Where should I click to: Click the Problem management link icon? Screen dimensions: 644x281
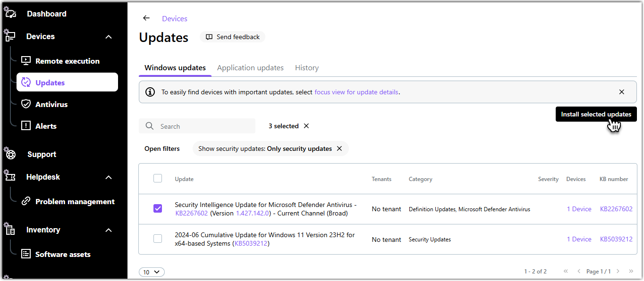[26, 201]
